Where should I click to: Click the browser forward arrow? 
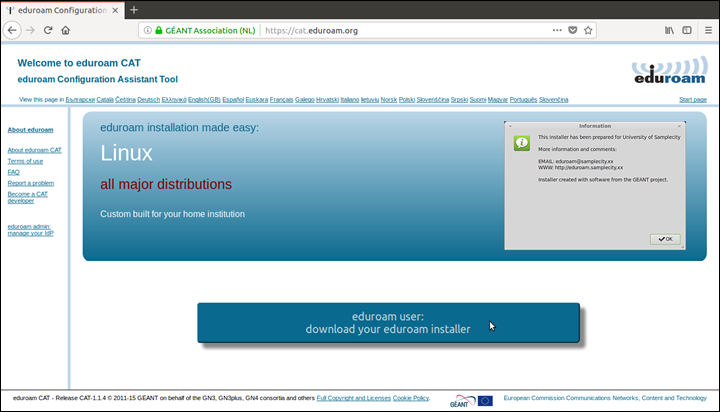[30, 30]
